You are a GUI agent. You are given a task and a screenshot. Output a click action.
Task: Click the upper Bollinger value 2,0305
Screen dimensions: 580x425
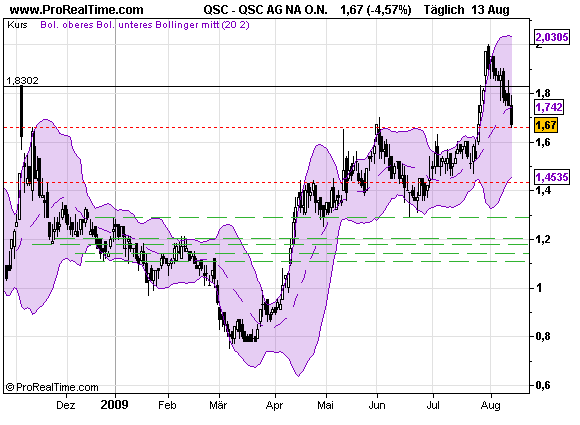point(552,37)
